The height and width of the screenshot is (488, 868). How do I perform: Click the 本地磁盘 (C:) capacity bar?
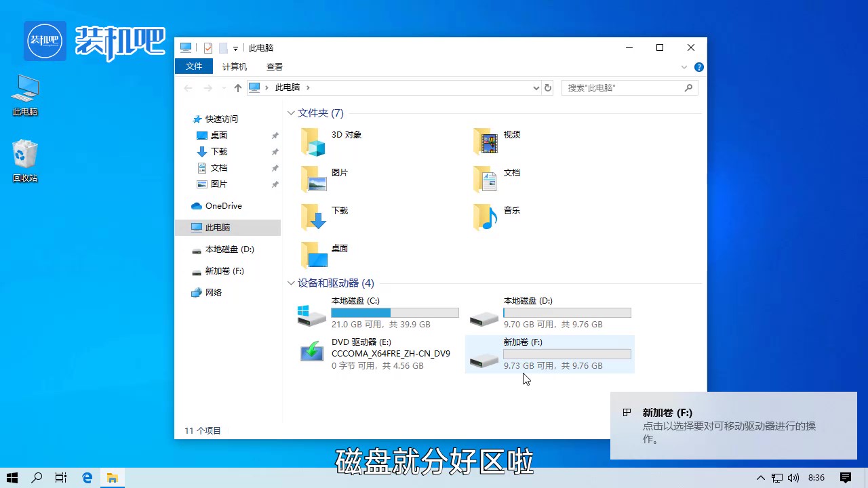[395, 312]
